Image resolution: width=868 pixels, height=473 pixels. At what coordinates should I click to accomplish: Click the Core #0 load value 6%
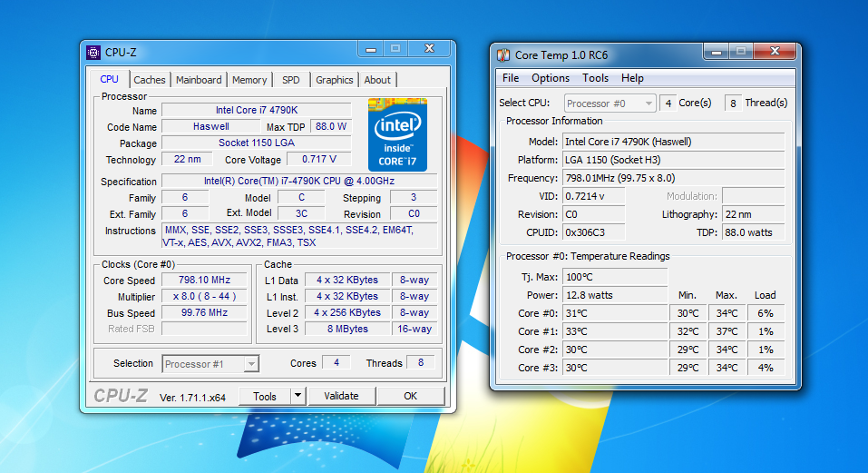coord(766,313)
